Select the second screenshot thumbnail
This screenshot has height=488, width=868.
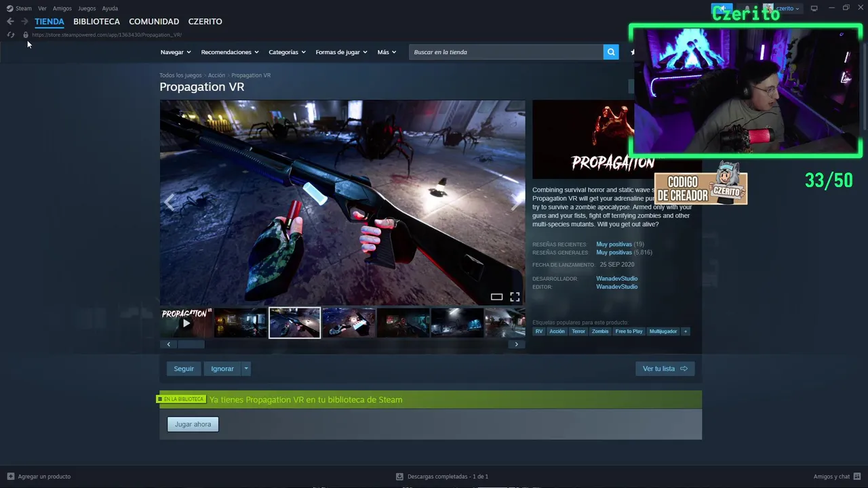(x=241, y=323)
